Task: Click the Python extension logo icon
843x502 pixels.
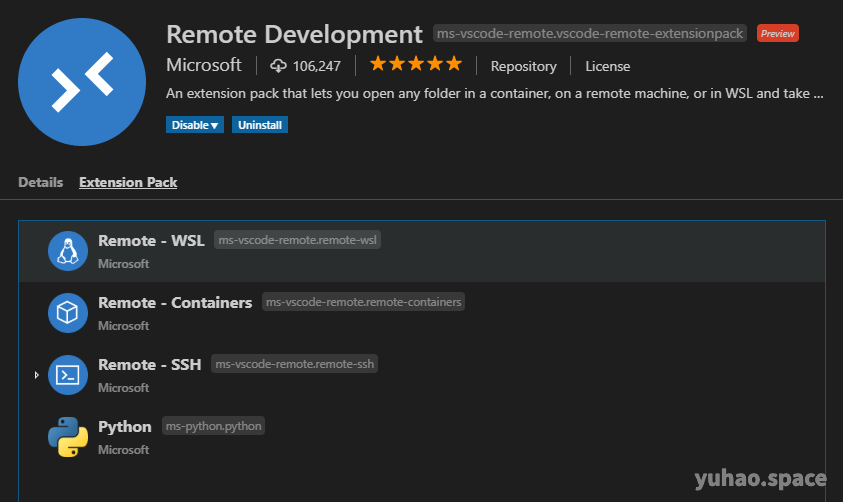Action: pos(68,437)
